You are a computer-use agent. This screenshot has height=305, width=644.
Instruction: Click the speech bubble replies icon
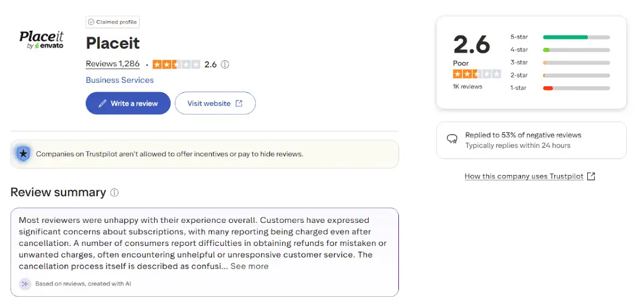452,139
